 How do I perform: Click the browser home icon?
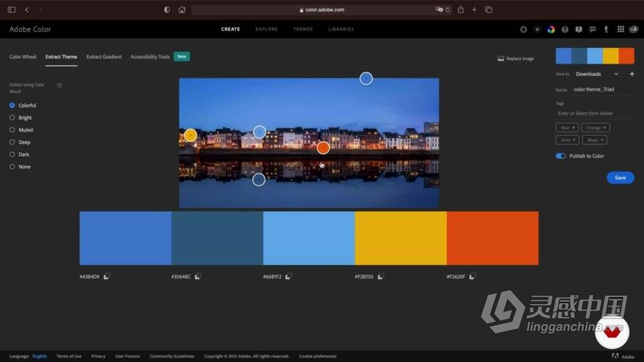181,10
